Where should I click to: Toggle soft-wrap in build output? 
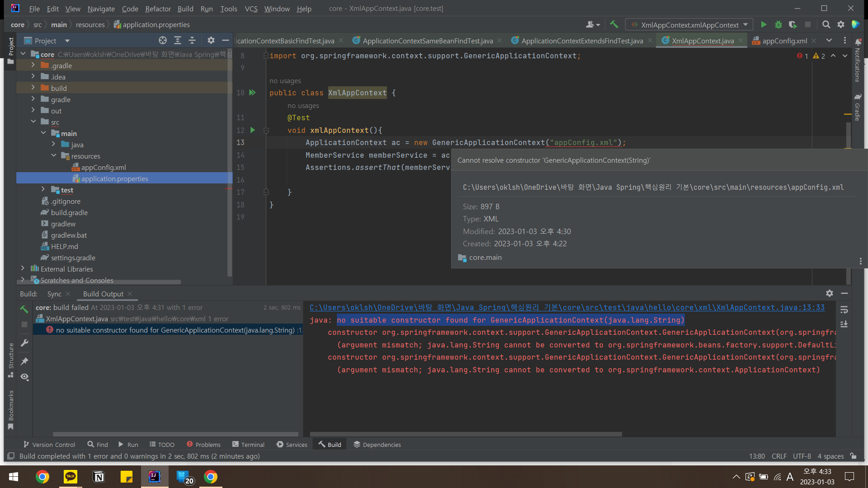844,310
